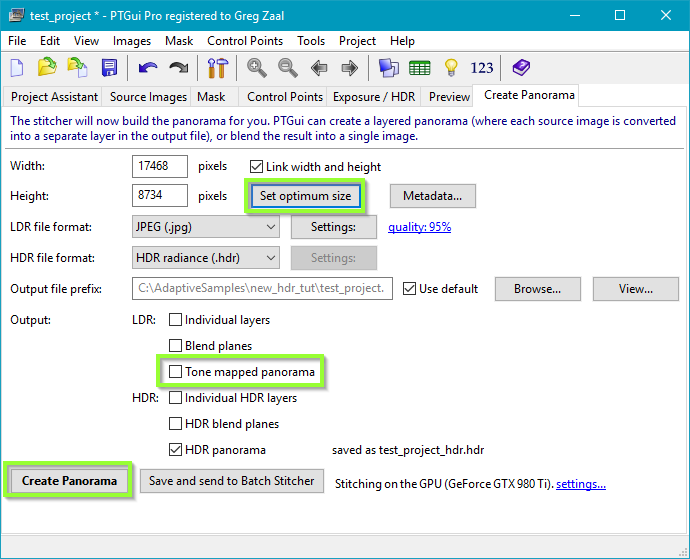This screenshot has width=690, height=559.
Task: Open the Images menu
Action: coord(132,41)
